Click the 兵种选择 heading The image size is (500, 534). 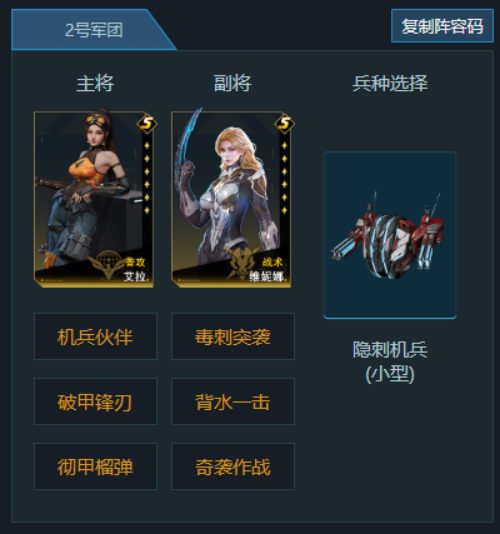click(390, 83)
